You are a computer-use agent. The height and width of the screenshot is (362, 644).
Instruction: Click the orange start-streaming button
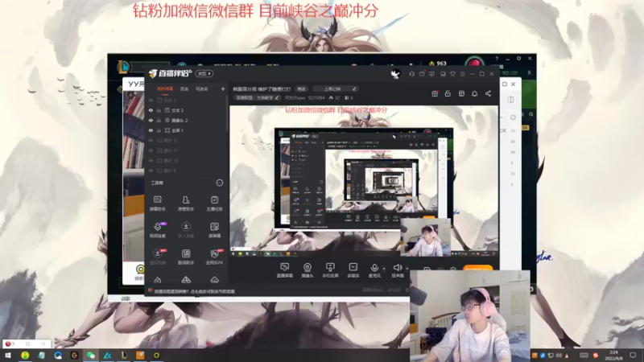point(477,269)
